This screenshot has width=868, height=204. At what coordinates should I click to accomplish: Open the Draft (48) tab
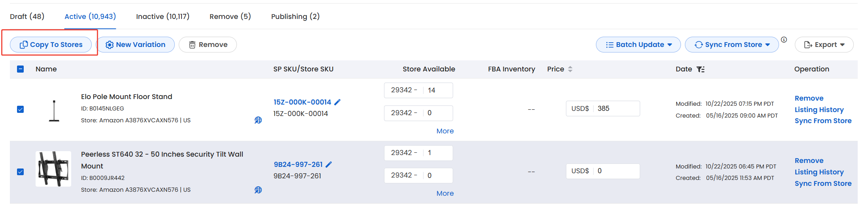(27, 17)
